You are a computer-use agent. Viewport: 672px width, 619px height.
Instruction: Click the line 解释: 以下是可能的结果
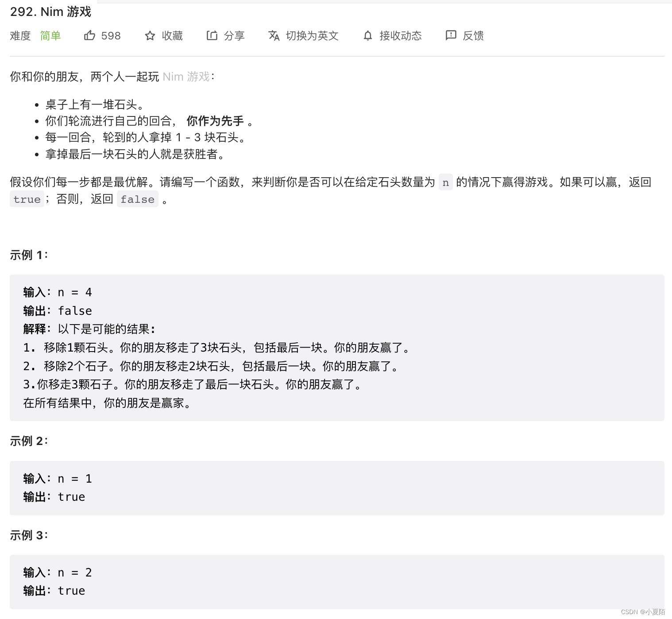point(89,329)
